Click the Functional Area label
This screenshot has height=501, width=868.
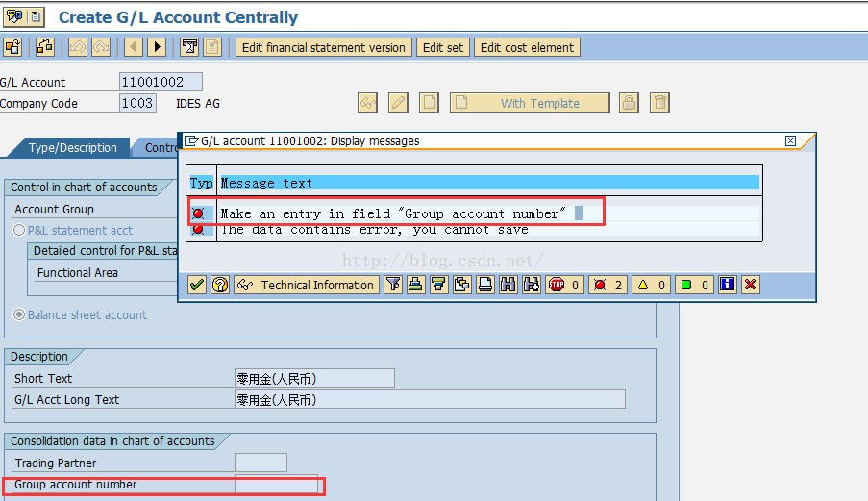[78, 272]
